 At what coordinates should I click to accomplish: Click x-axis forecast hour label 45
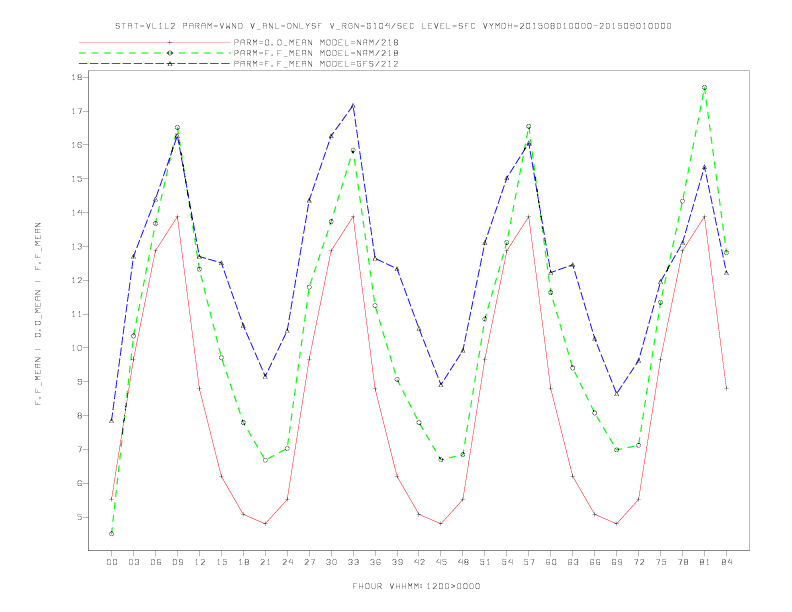click(441, 562)
